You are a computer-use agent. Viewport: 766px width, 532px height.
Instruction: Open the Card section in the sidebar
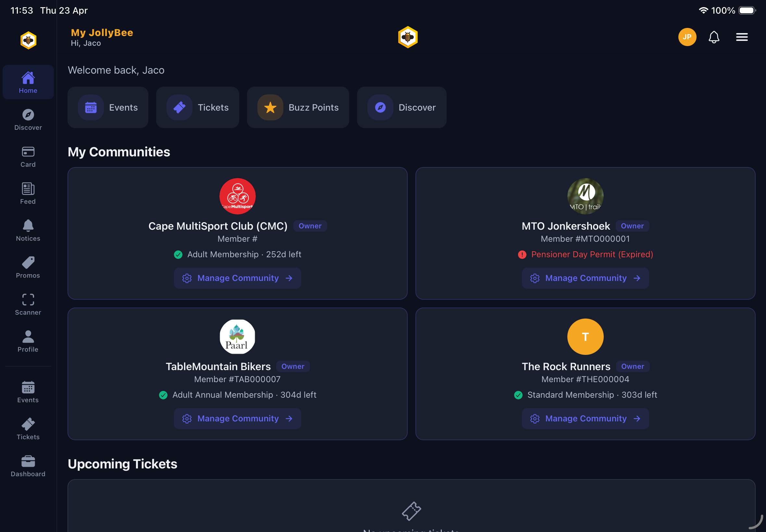(x=28, y=156)
